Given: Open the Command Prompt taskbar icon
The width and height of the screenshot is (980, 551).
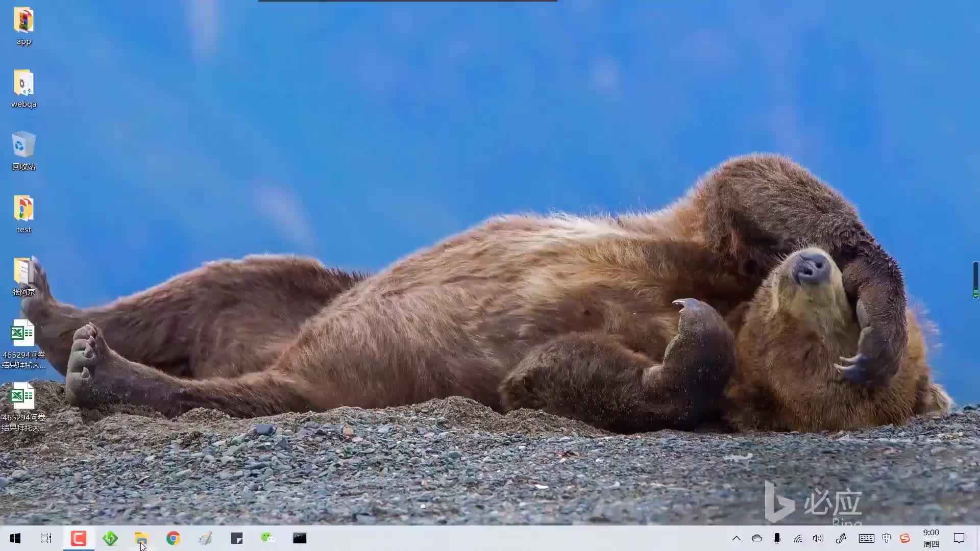Looking at the screenshot, I should point(300,538).
